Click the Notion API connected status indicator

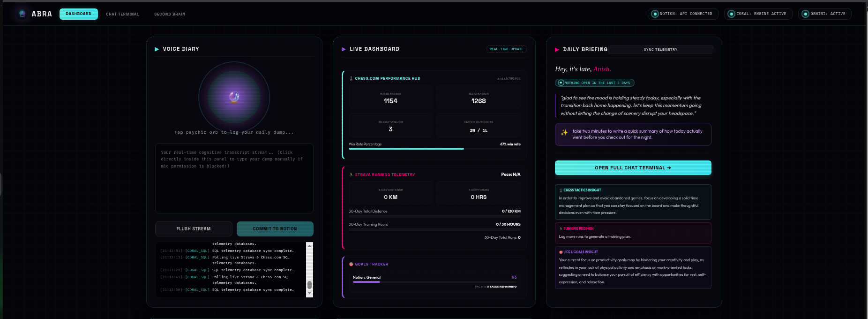pos(682,14)
